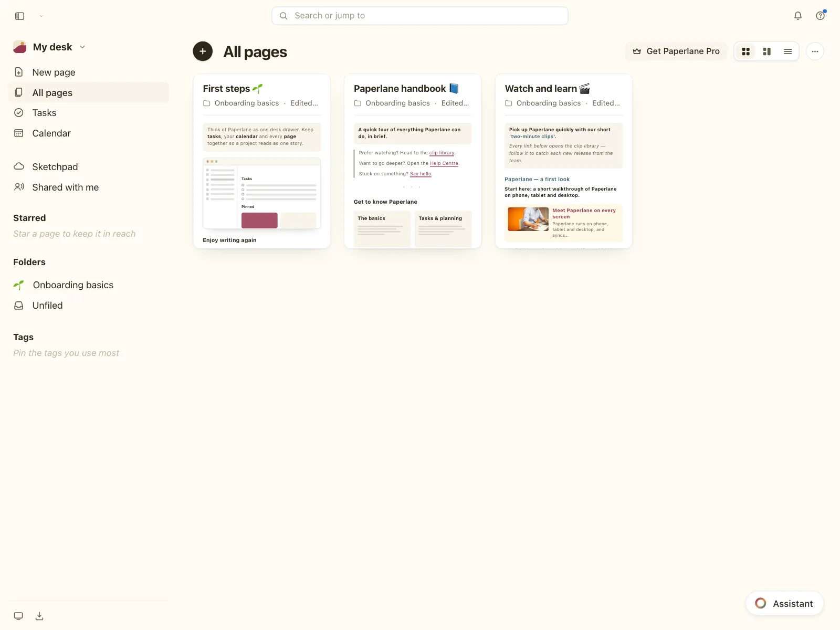This screenshot has width=840, height=630.
Task: Follow the Help Centre link
Action: (444, 164)
